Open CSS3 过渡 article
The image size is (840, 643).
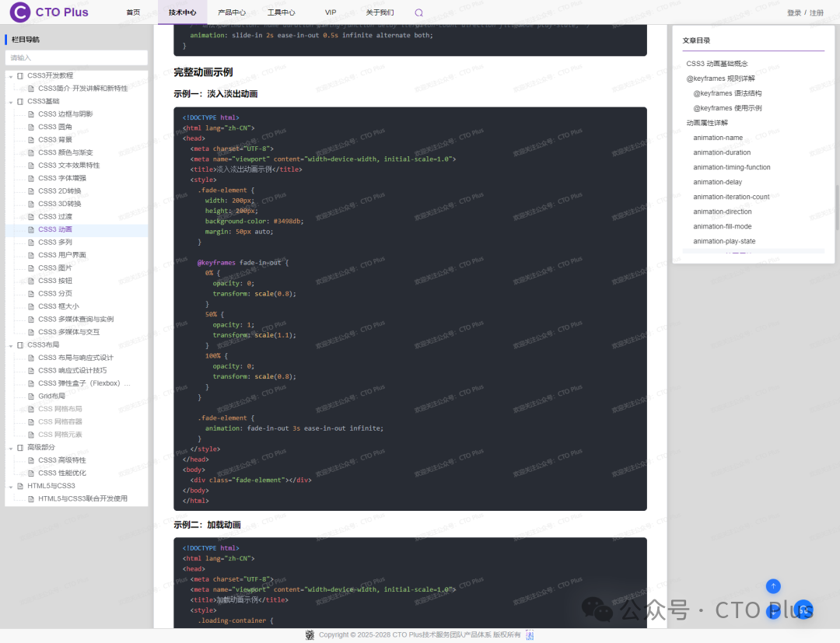(54, 217)
